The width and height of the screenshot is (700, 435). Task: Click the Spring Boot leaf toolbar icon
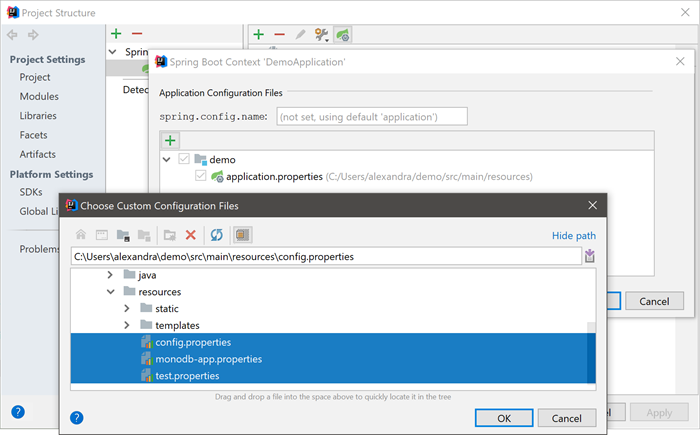[x=343, y=34]
